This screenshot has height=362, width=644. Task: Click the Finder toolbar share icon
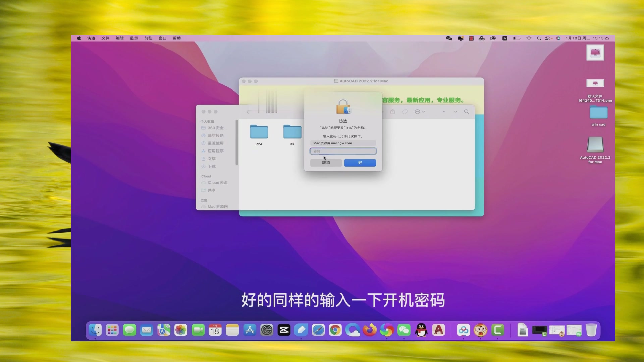click(x=393, y=112)
